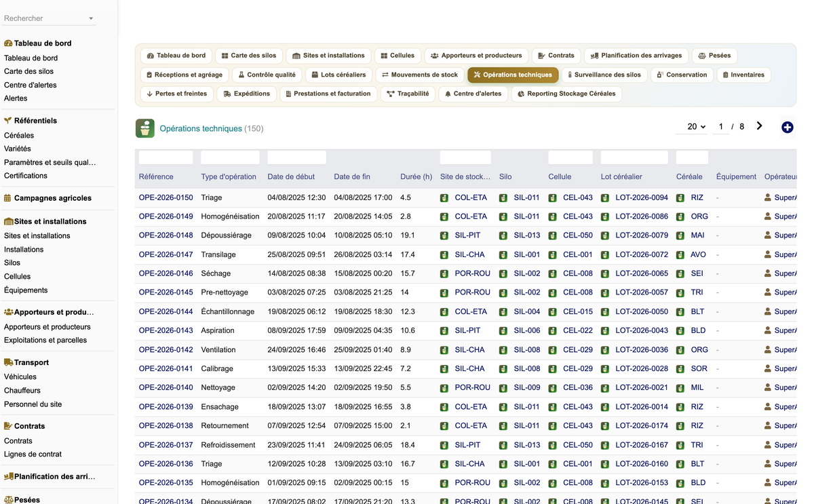Screen dimensions: 814x504
Task: Click the cereal icon beside AVO
Action: 680,254
